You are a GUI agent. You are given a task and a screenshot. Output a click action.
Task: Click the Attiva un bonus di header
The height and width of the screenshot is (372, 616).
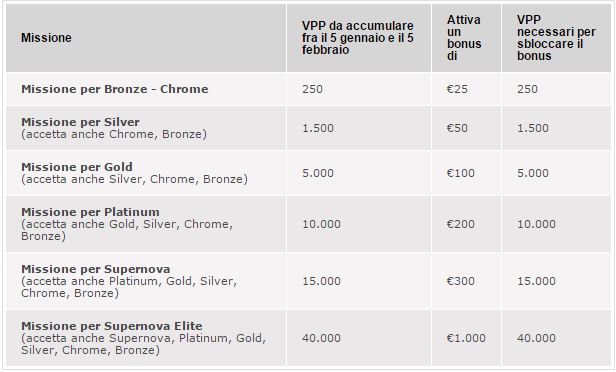point(464,38)
